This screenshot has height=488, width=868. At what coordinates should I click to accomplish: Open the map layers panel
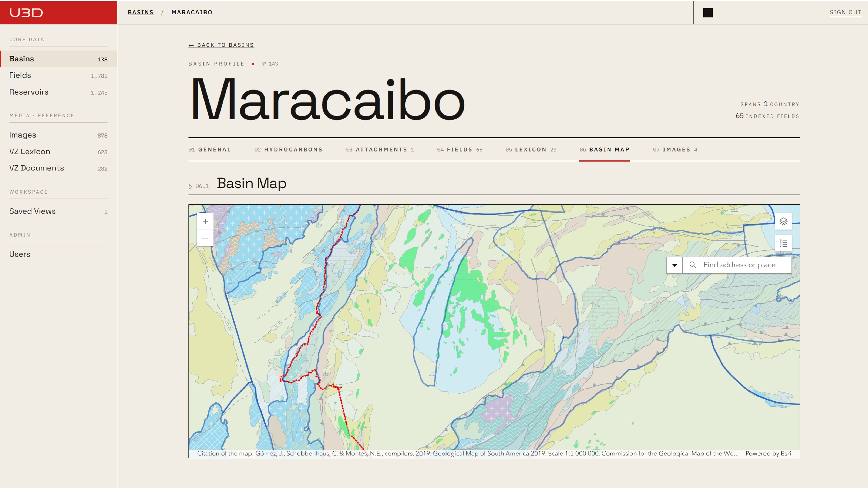tap(783, 221)
